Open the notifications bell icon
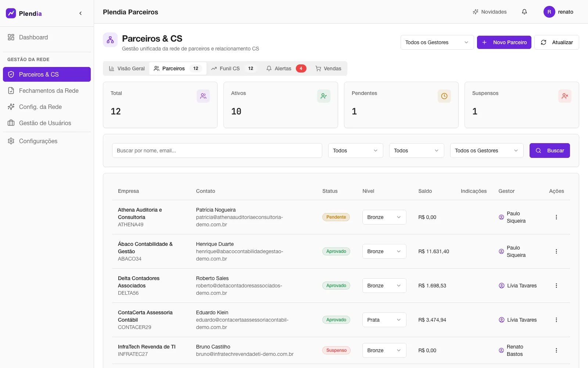The width and height of the screenshot is (588, 368). pyautogui.click(x=524, y=12)
